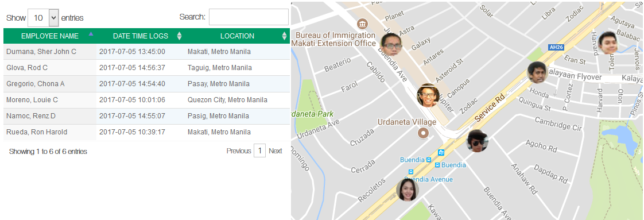Click the woman's photo marker near Buendia Avenue

pyautogui.click(x=408, y=190)
